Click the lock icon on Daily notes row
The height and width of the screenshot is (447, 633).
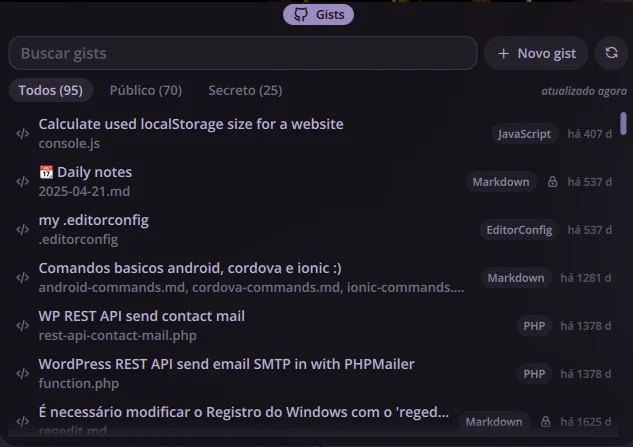(552, 182)
